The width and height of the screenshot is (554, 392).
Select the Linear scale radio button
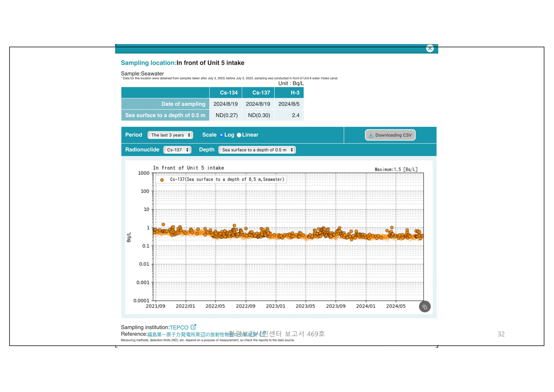point(239,135)
